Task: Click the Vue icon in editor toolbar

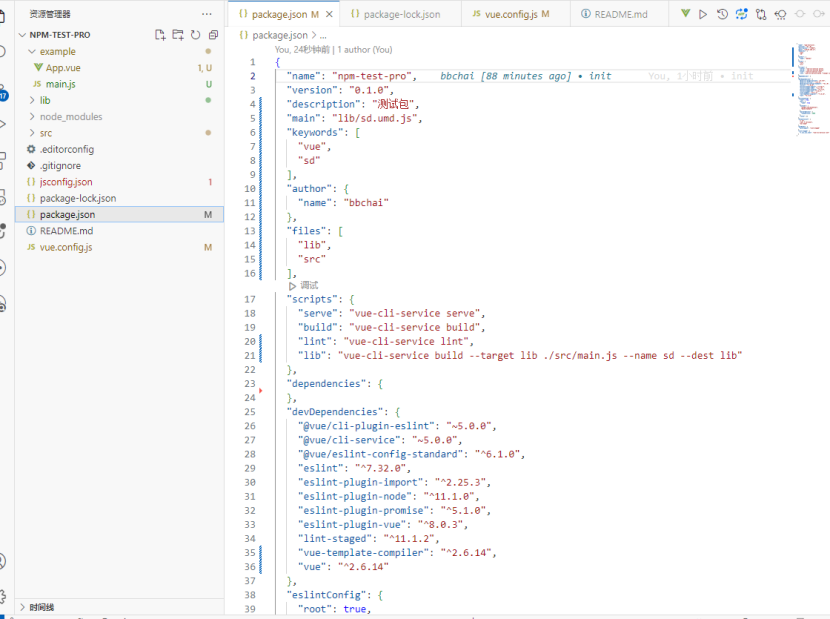Action: (x=685, y=14)
